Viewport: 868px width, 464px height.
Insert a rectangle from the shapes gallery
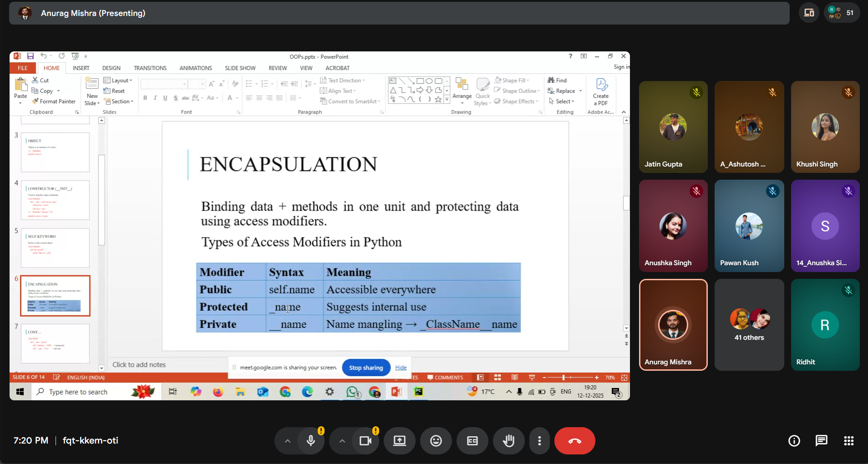pyautogui.click(x=421, y=81)
